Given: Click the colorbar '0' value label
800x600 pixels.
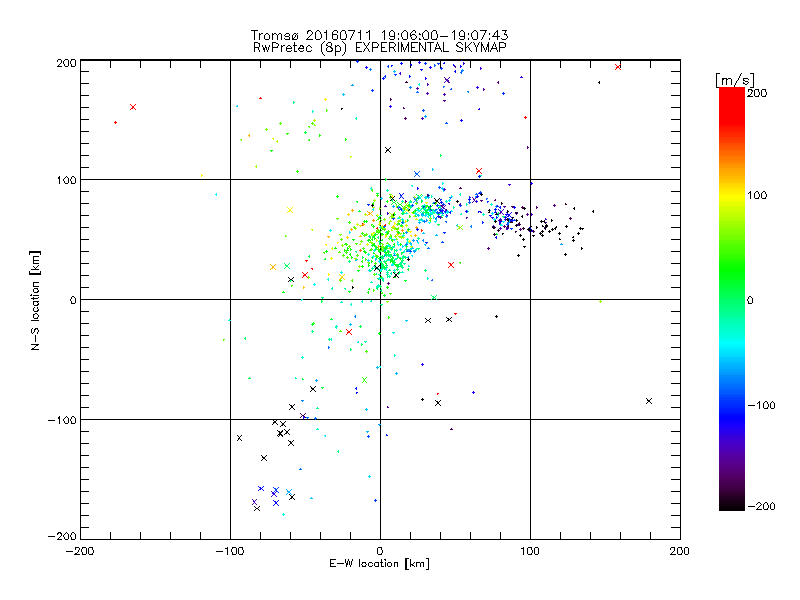Looking at the screenshot, I should point(750,300).
